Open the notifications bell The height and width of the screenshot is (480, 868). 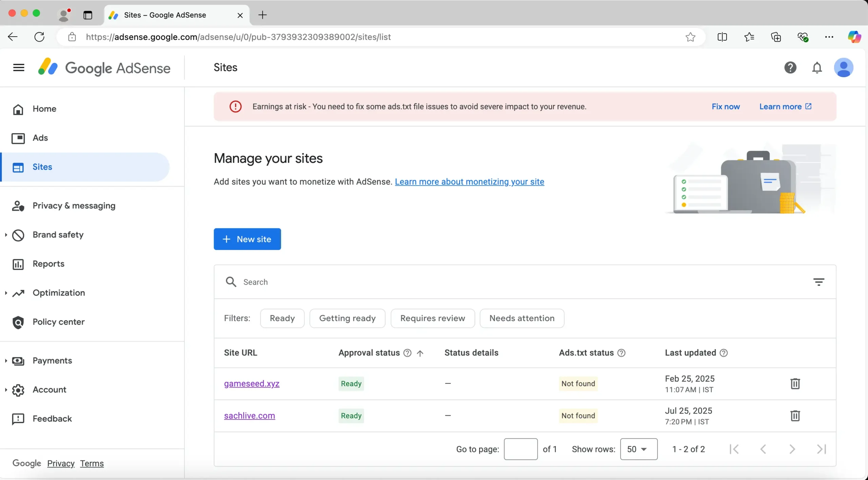point(817,67)
